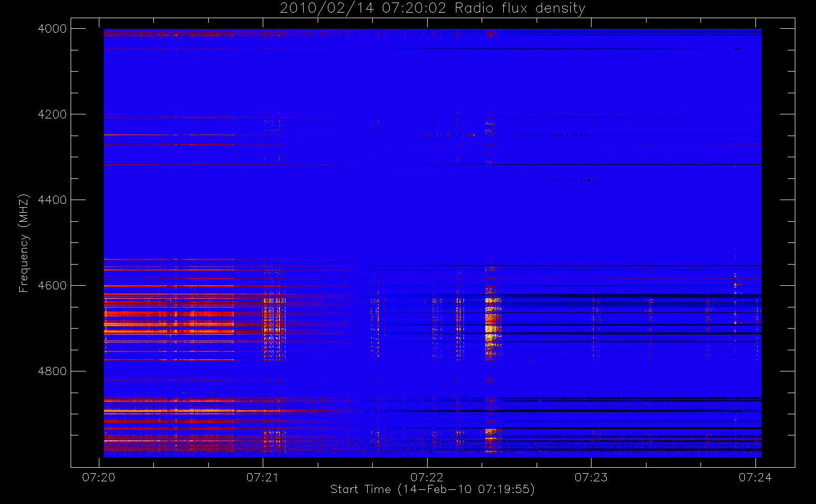Click the 07:20 time tick label

[x=98, y=477]
